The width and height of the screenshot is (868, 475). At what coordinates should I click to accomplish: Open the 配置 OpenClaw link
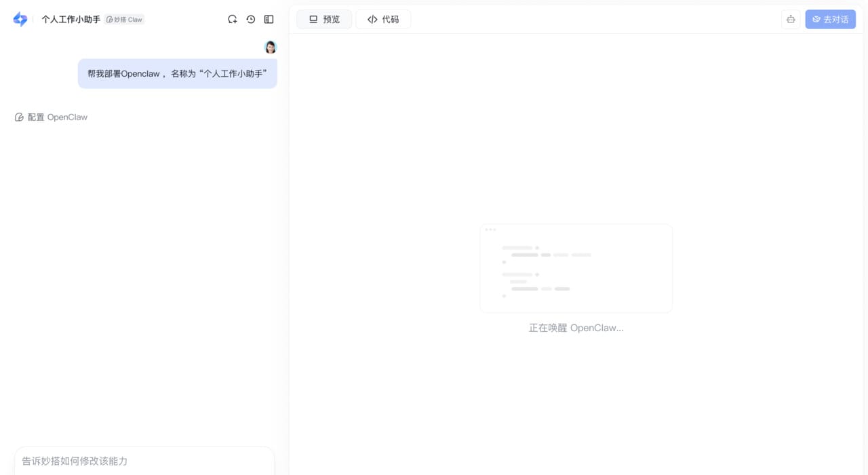[x=58, y=117]
